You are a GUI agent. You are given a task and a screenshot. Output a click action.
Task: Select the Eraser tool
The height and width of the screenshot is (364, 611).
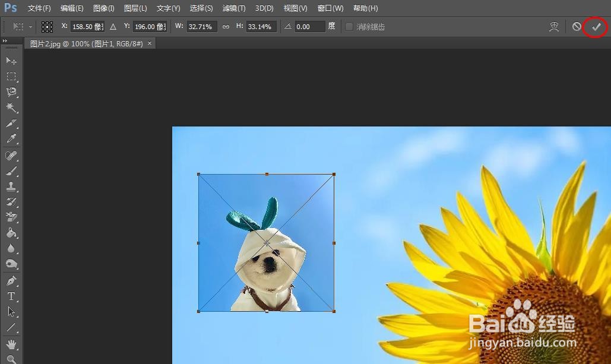[x=11, y=217]
